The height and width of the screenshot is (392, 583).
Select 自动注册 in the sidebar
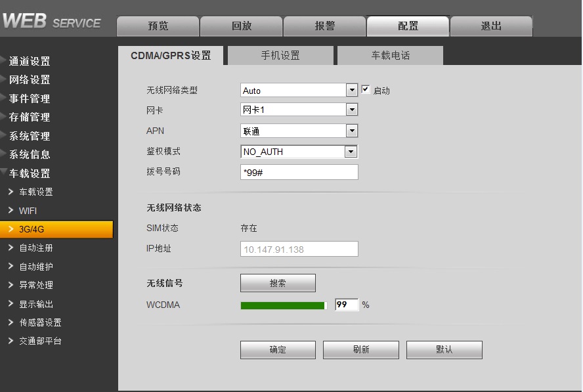[x=34, y=248]
